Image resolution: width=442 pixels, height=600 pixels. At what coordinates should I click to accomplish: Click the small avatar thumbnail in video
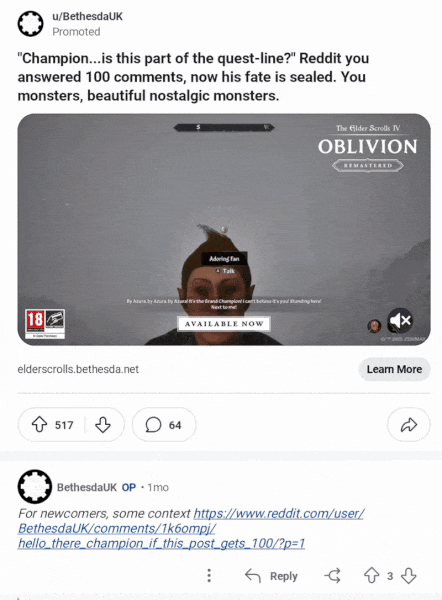(x=374, y=326)
